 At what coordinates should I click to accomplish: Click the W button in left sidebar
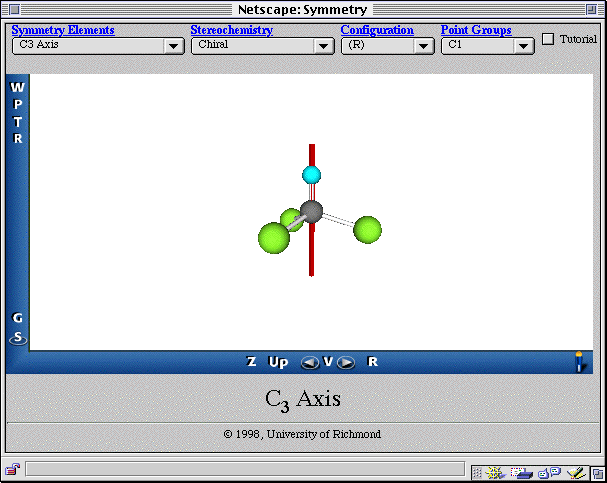point(17,87)
